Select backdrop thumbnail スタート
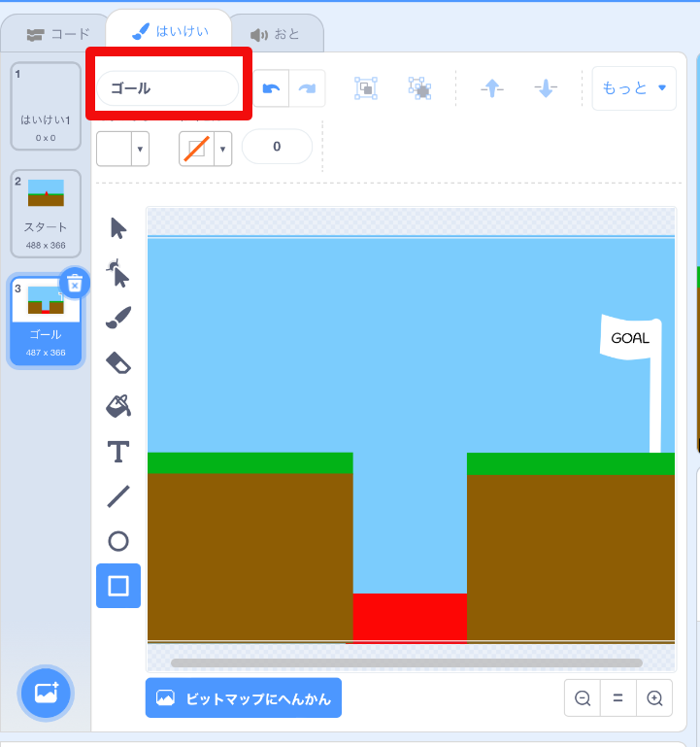The height and width of the screenshot is (747, 700). (46, 214)
